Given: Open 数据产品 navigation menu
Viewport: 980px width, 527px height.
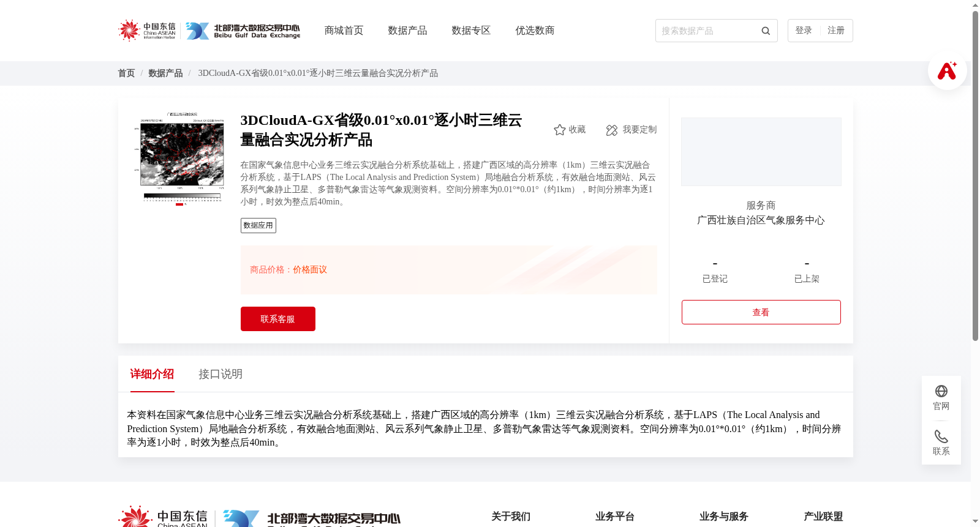Looking at the screenshot, I should (407, 31).
